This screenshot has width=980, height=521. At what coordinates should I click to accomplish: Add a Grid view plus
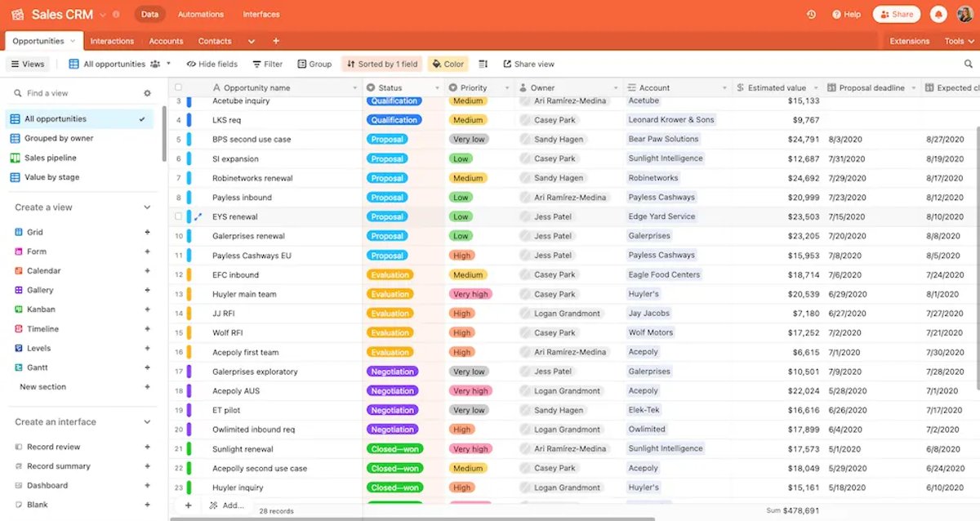[x=148, y=232]
